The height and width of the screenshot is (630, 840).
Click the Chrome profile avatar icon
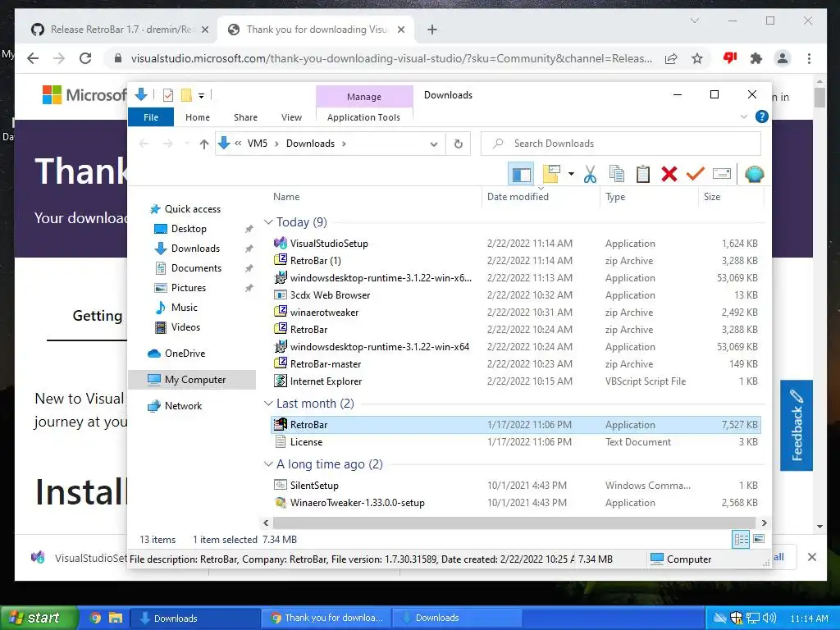783,58
